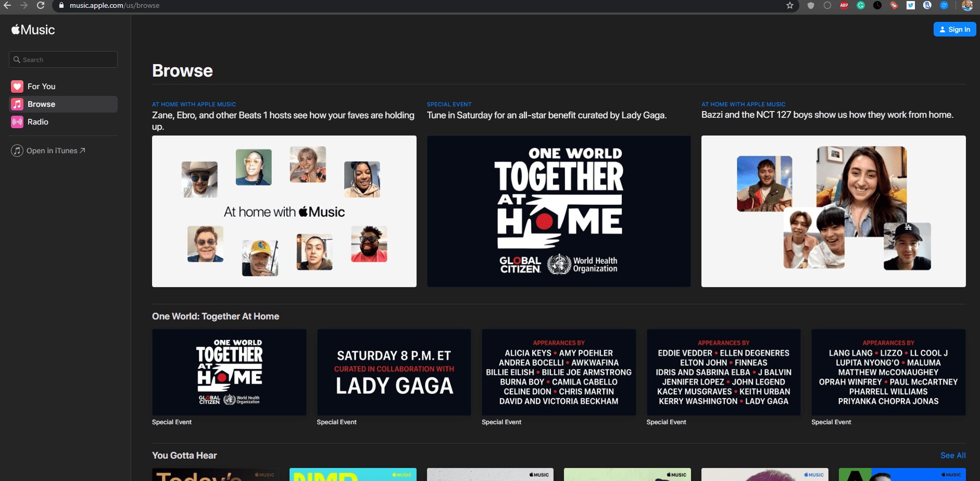
Task: Open the Lang Lang appearances card
Action: click(x=888, y=372)
